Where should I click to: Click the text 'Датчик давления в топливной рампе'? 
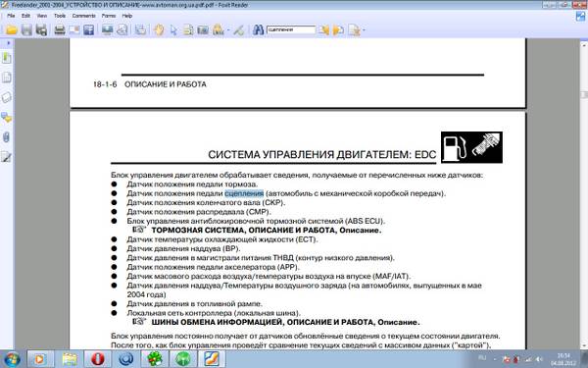pyautogui.click(x=194, y=304)
